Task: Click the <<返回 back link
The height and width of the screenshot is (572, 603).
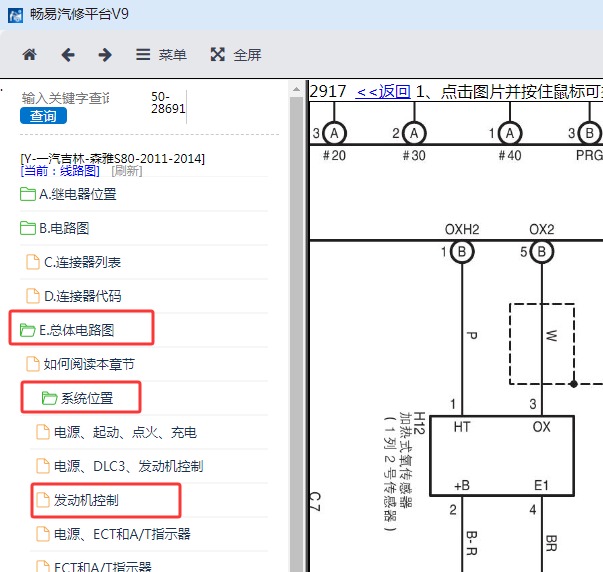Action: point(383,92)
